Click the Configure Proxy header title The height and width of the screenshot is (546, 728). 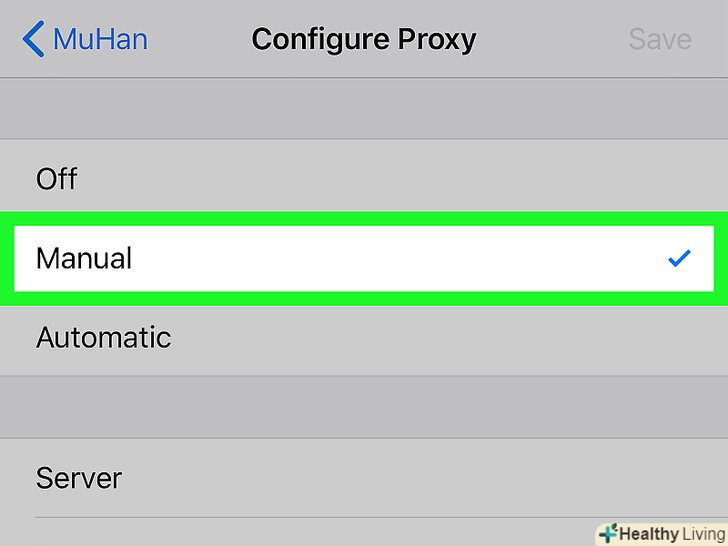(363, 40)
